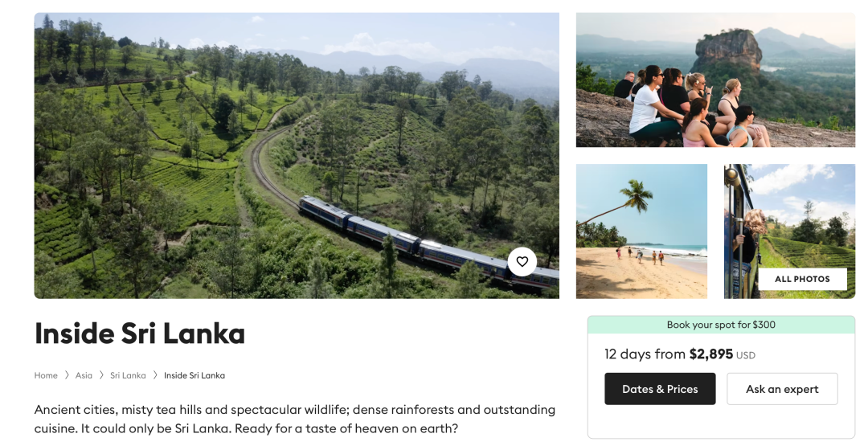The height and width of the screenshot is (446, 868).
Task: Open the ALL PHOTOS gallery button
Action: point(802,280)
